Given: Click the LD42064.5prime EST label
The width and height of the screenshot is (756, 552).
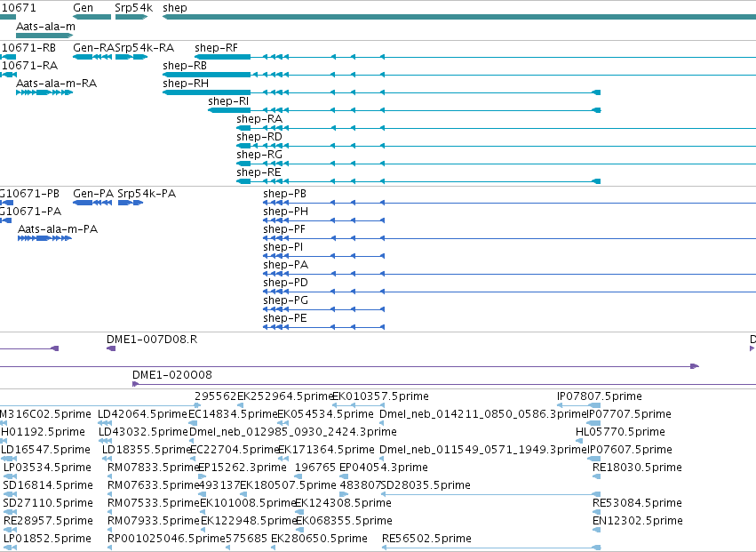Looking at the screenshot, I should click(x=142, y=414).
